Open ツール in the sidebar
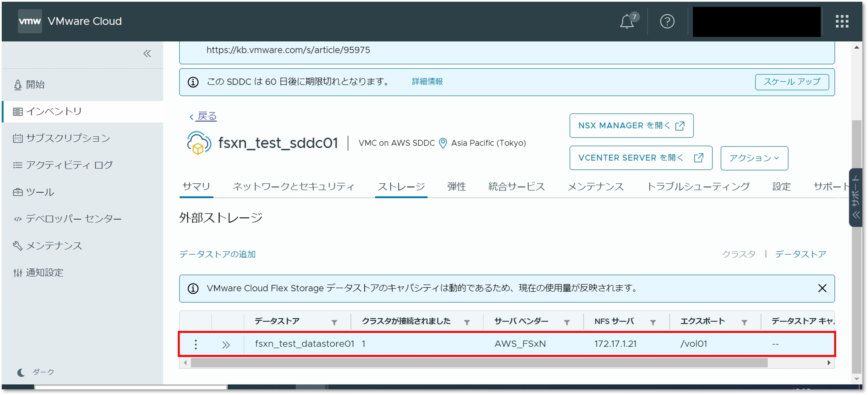868x395 pixels. click(x=33, y=192)
